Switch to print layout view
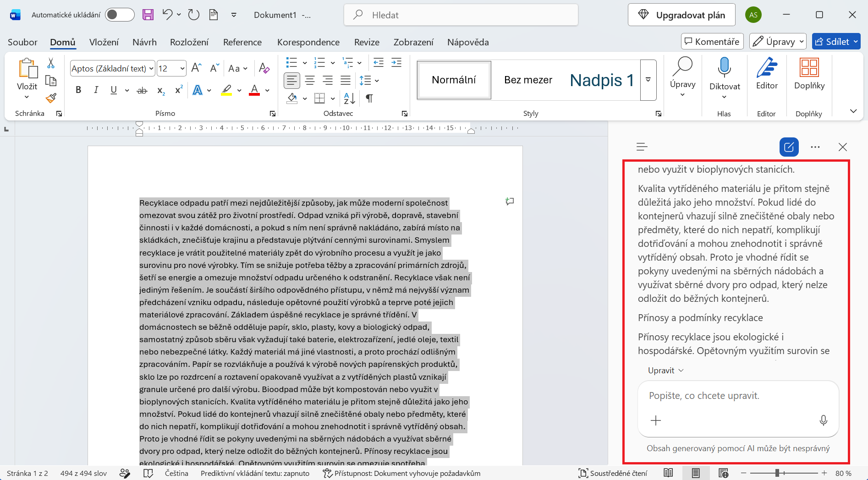This screenshot has height=480, width=868. click(696, 473)
